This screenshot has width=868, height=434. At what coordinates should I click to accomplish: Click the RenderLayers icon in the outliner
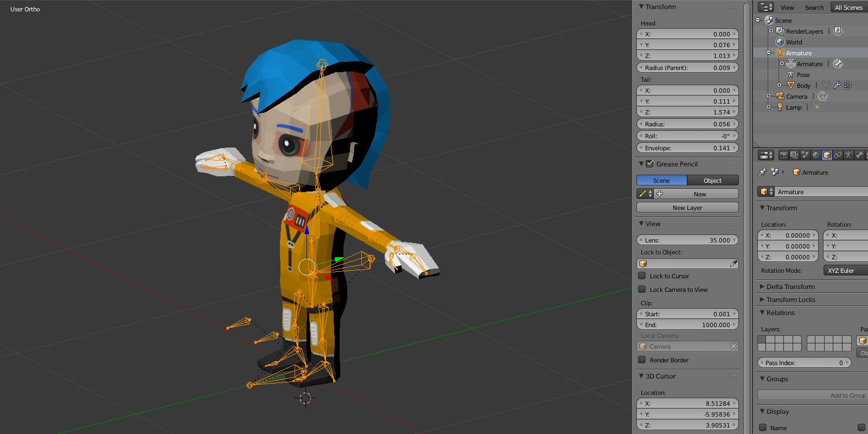(x=780, y=31)
